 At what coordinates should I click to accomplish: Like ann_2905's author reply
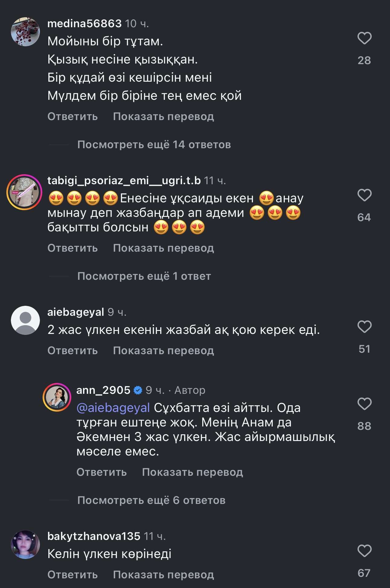point(364,404)
